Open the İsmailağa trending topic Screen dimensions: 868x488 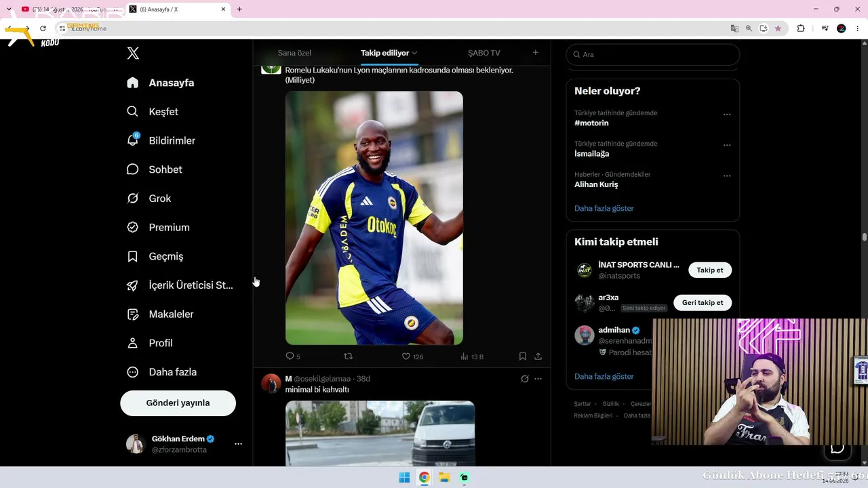[x=591, y=154]
